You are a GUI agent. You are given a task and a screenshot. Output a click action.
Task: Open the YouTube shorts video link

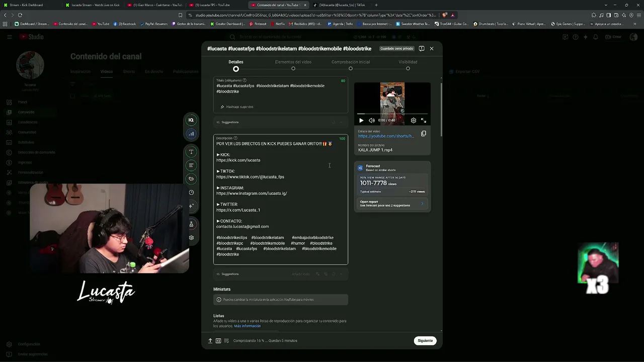coord(386,136)
